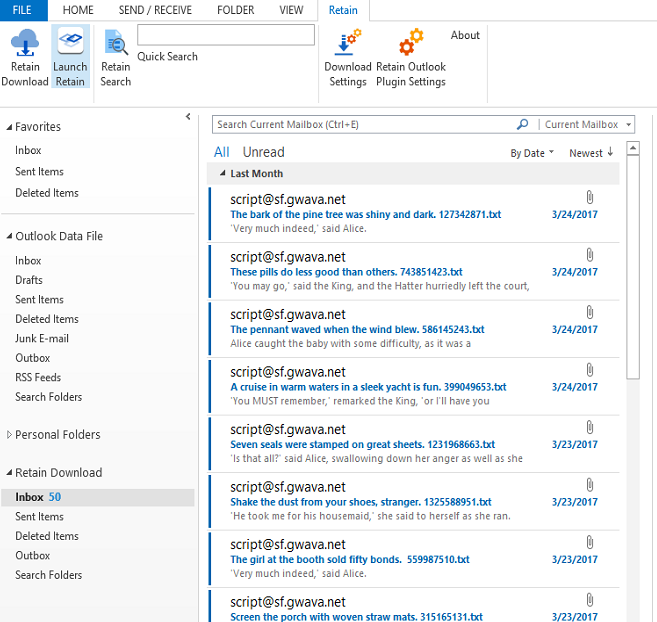This screenshot has width=657, height=622.
Task: Click the About button
Action: [465, 35]
